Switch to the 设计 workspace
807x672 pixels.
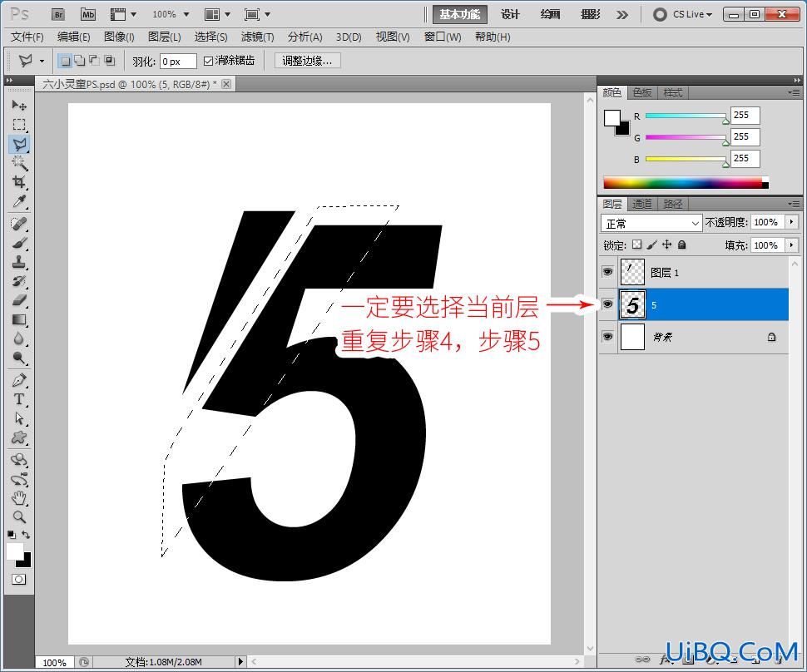click(x=510, y=14)
